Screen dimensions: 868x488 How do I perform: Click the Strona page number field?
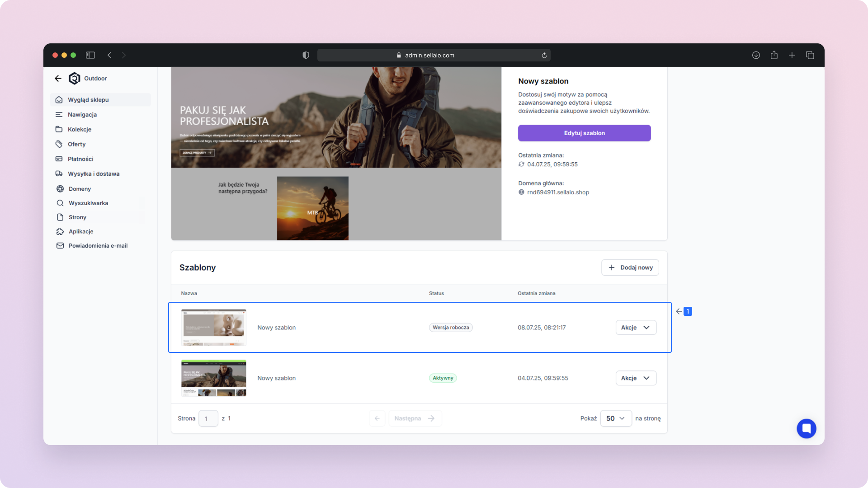click(x=208, y=418)
